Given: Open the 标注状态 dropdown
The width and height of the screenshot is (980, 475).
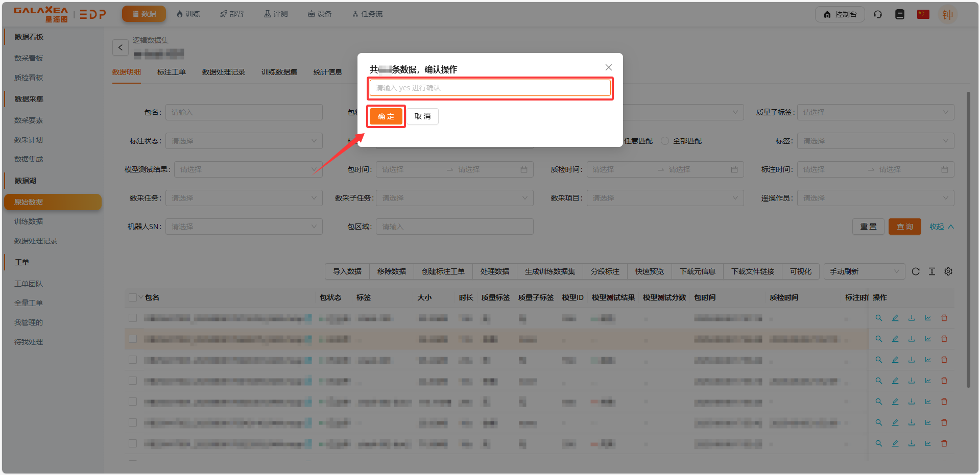Looking at the screenshot, I should [244, 141].
